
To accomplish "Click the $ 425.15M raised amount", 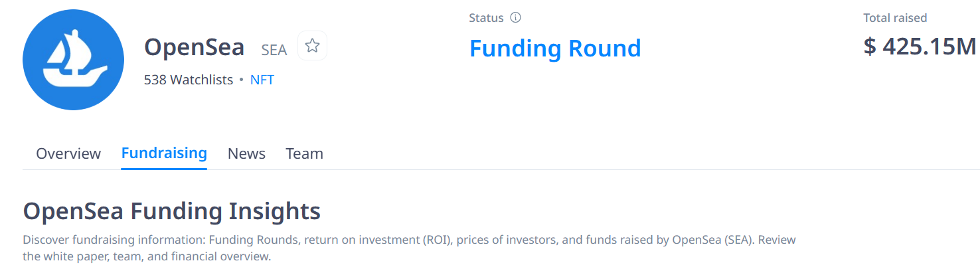I will pos(920,46).
